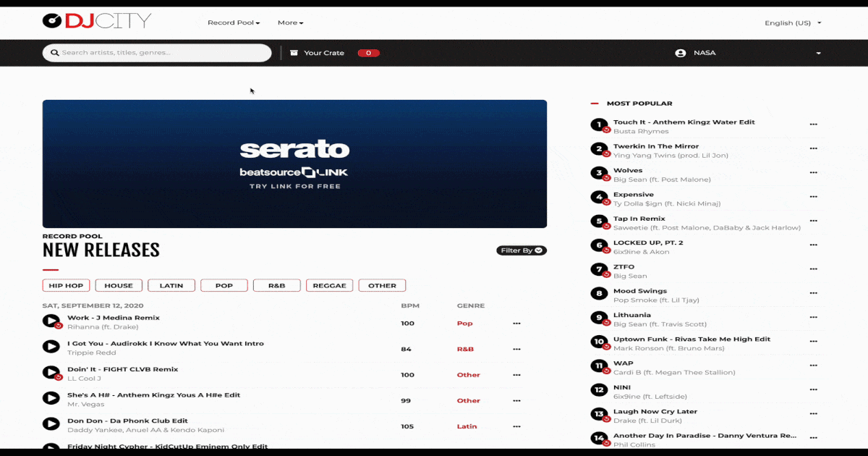The width and height of the screenshot is (868, 456).
Task: Open options for Lithuania
Action: tap(813, 317)
